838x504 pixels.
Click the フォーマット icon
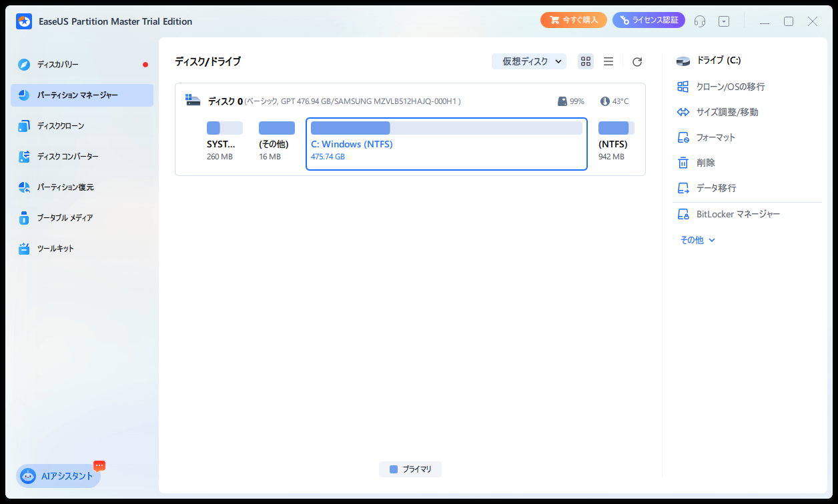pyautogui.click(x=683, y=137)
